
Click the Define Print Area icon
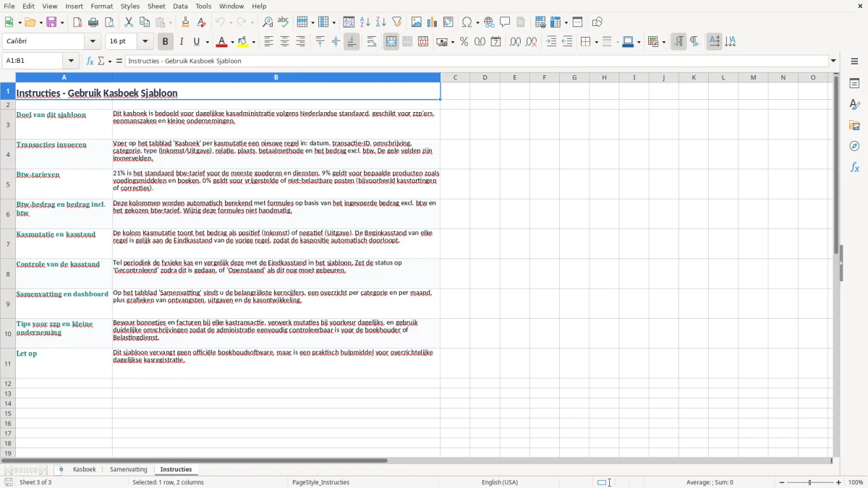coord(540,22)
